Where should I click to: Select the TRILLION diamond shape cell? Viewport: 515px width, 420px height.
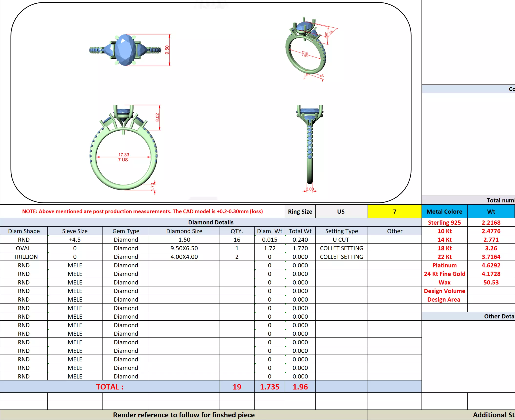coord(26,257)
